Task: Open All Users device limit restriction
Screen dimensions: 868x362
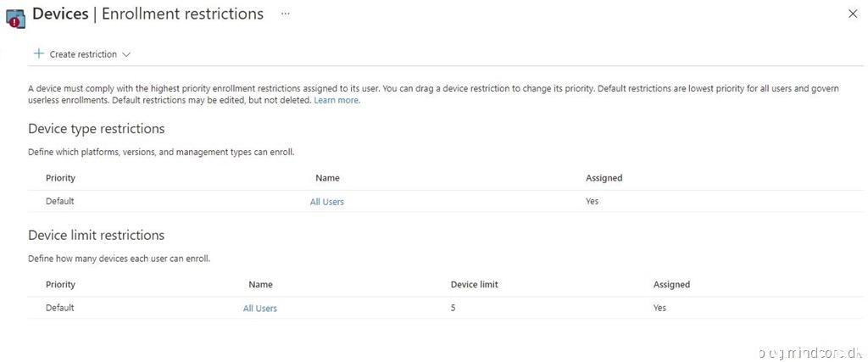Action: tap(260, 309)
